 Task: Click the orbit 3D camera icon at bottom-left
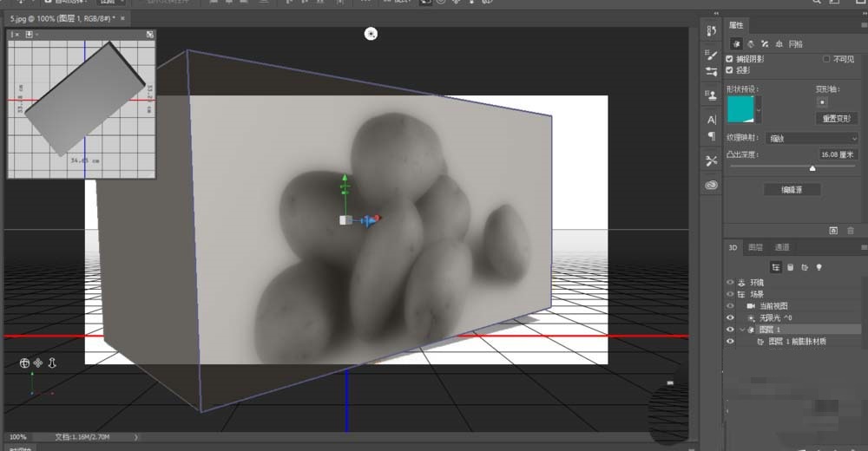(24, 363)
